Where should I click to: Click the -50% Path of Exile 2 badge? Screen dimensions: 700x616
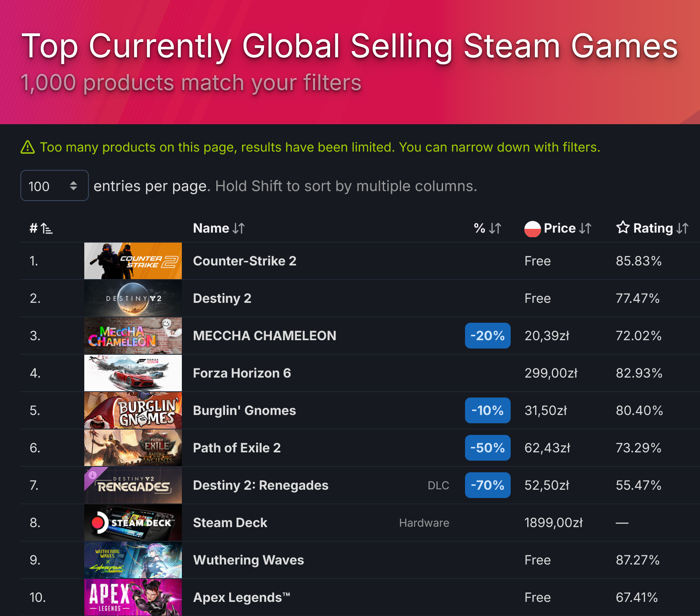tap(487, 448)
